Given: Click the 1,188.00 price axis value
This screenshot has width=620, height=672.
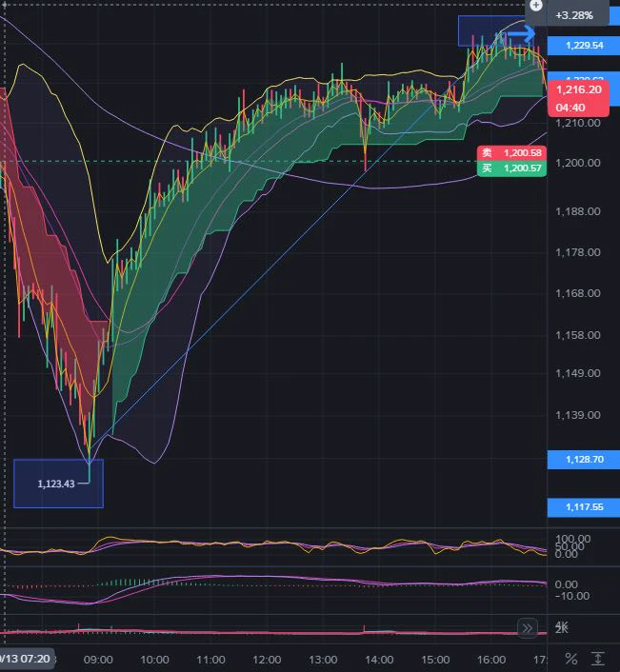Looking at the screenshot, I should [x=577, y=211].
